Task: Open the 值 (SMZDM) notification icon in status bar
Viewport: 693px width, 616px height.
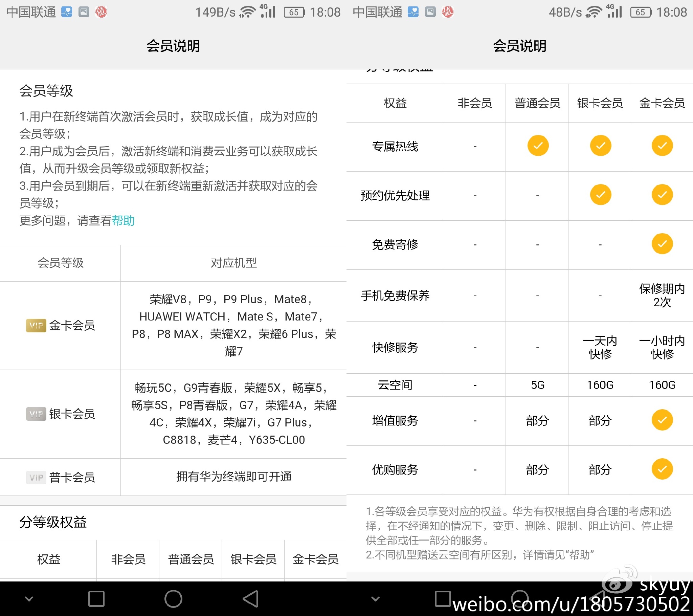Action: (101, 12)
